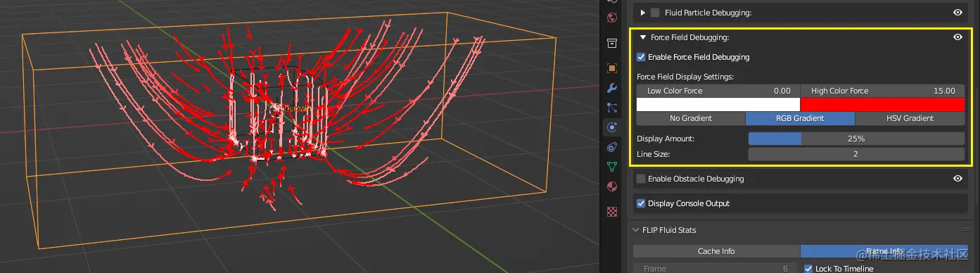
Task: Switch to Cache Info tab
Action: tap(716, 251)
